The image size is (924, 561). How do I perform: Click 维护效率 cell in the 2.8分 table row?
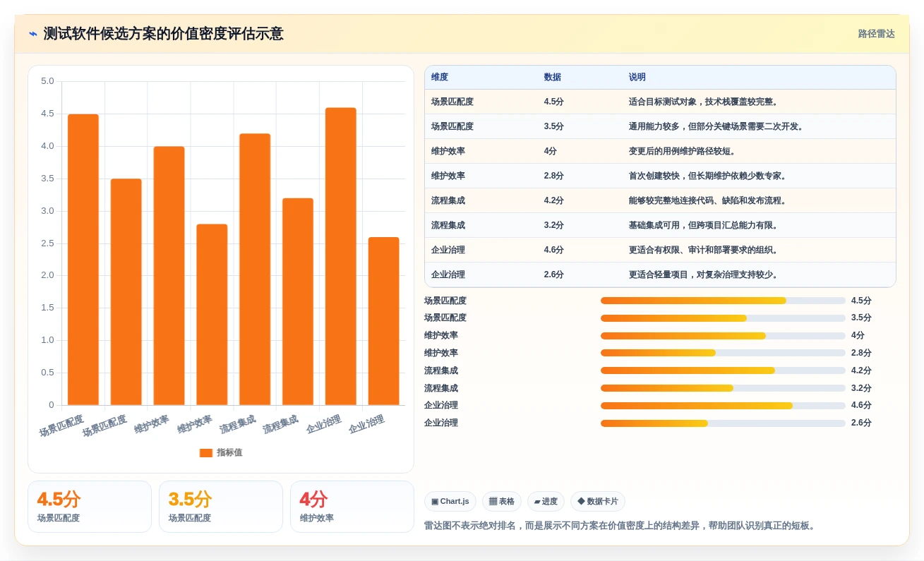pos(448,176)
